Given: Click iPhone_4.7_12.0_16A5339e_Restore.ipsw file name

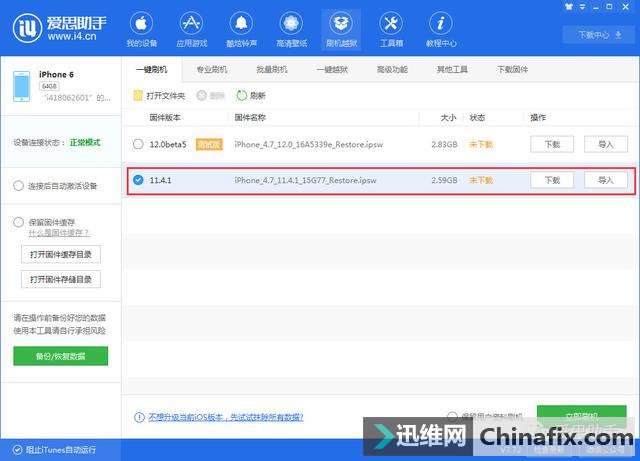Looking at the screenshot, I should point(309,144).
